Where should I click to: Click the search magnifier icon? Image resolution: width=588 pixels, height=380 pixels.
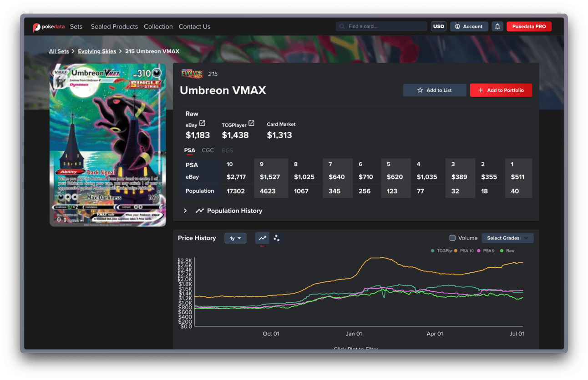342,26
